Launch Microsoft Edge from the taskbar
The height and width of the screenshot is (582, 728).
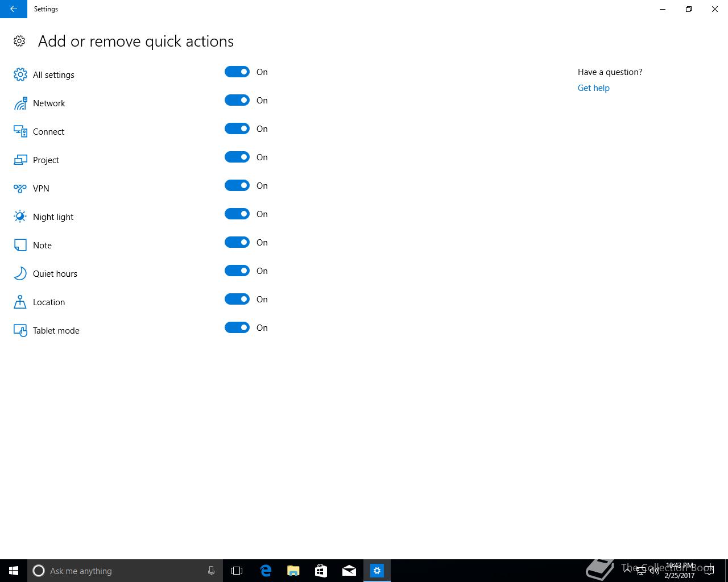(x=265, y=571)
